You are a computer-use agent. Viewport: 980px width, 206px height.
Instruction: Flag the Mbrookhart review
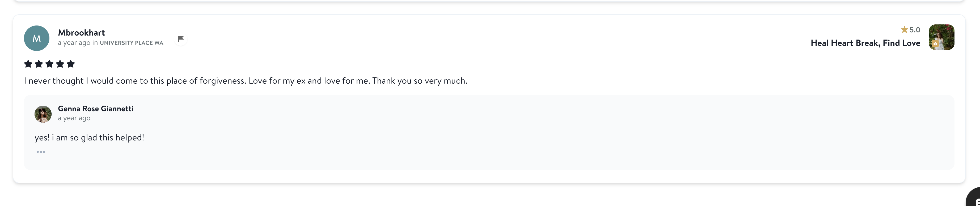[x=181, y=39]
